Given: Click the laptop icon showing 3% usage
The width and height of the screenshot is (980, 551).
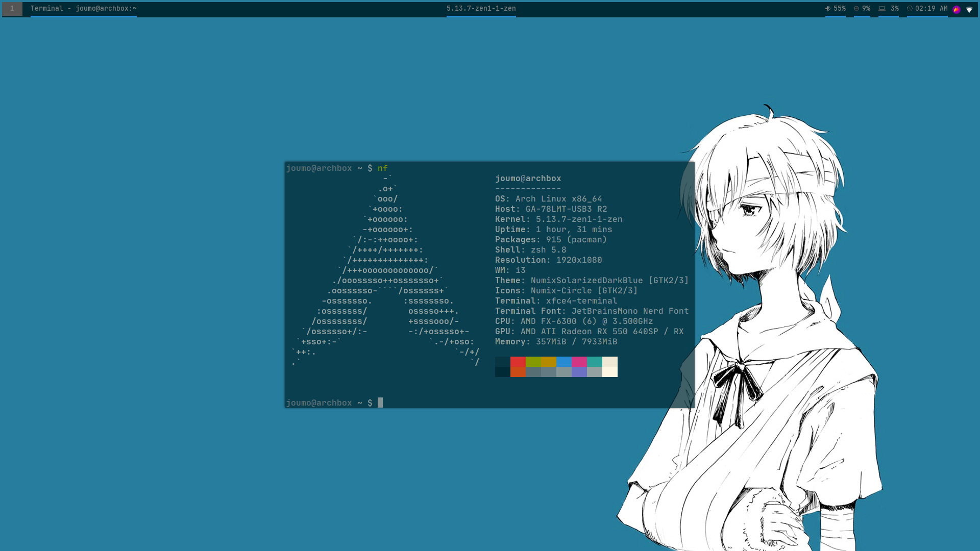Looking at the screenshot, I should 882,9.
